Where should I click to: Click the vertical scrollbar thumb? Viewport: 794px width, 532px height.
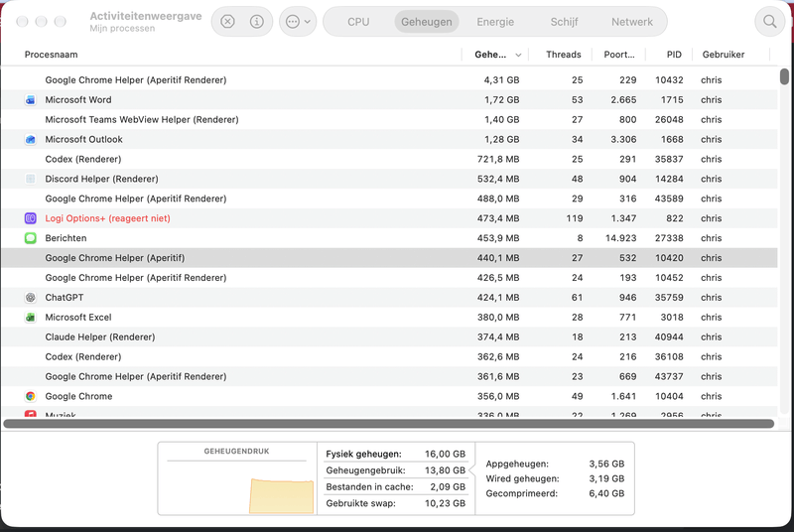784,76
